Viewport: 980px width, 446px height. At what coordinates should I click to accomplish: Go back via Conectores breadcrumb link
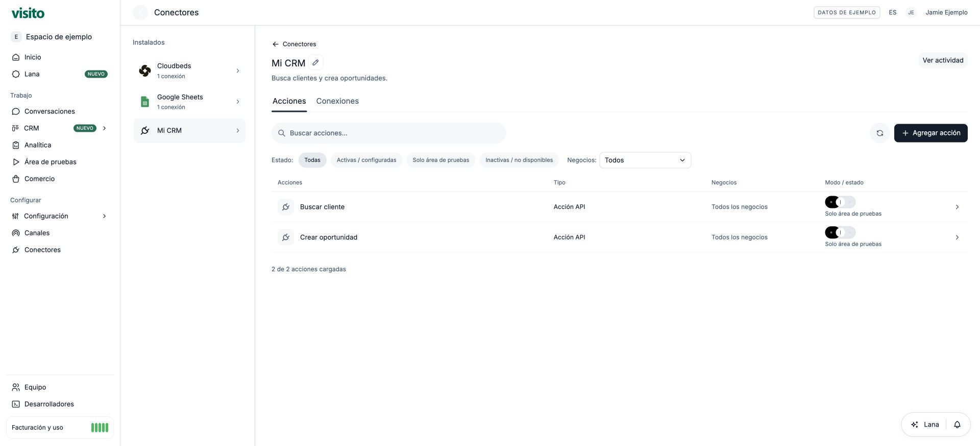click(294, 44)
